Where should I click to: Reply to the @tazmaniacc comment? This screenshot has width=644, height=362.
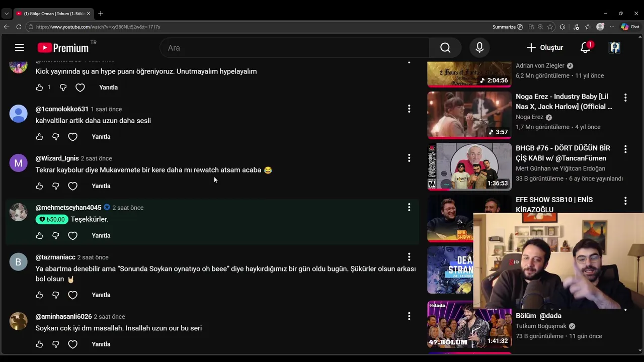tap(101, 295)
